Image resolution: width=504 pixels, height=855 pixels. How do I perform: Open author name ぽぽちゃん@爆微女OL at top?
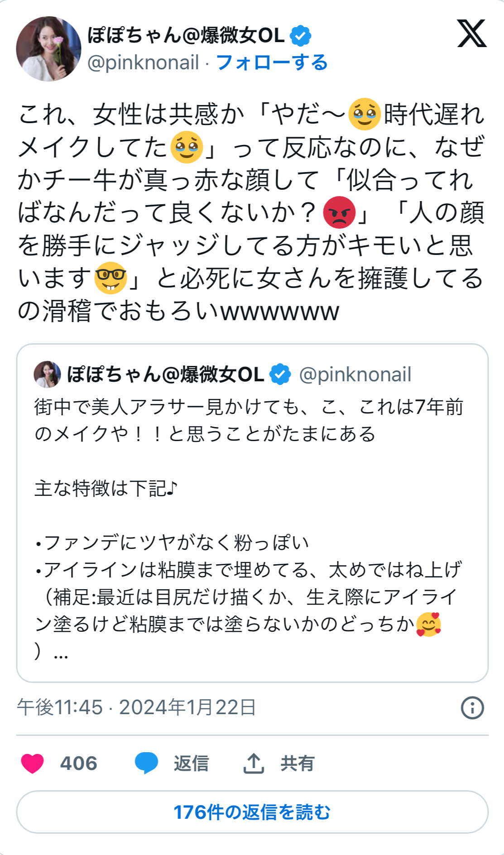[x=186, y=36]
